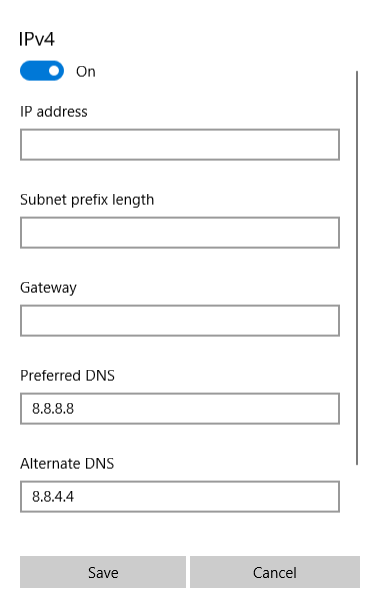
Task: Select the Subnet prefix length field
Action: pos(180,233)
